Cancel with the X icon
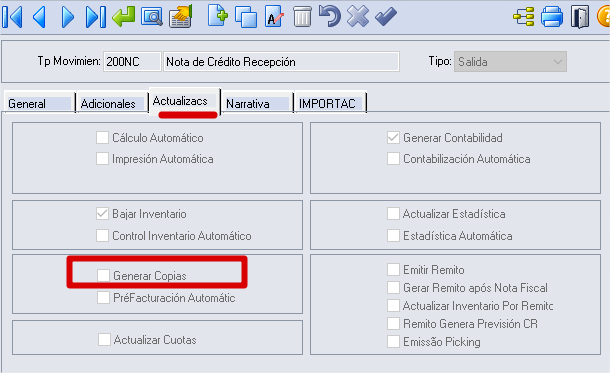610x373 pixels. click(358, 16)
